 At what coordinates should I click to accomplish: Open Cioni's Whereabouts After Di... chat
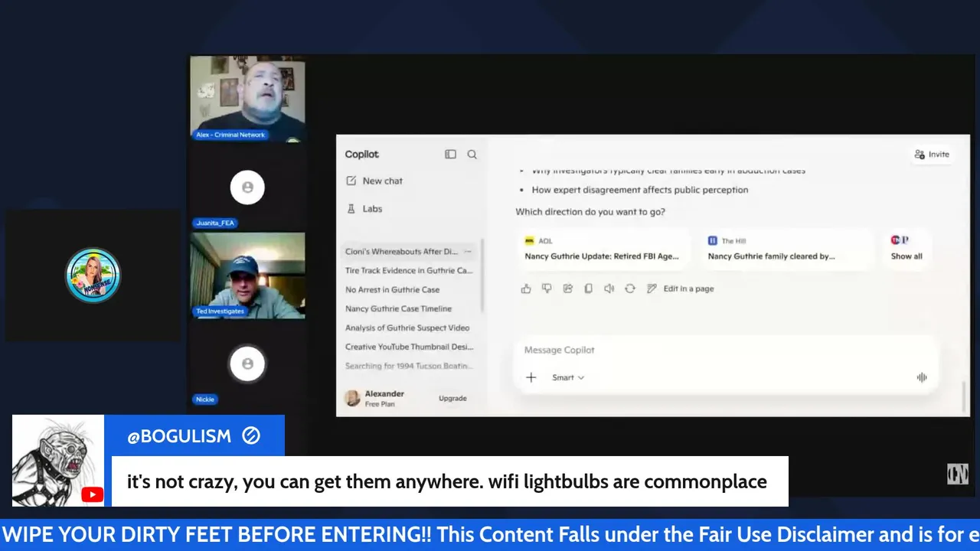tap(402, 252)
